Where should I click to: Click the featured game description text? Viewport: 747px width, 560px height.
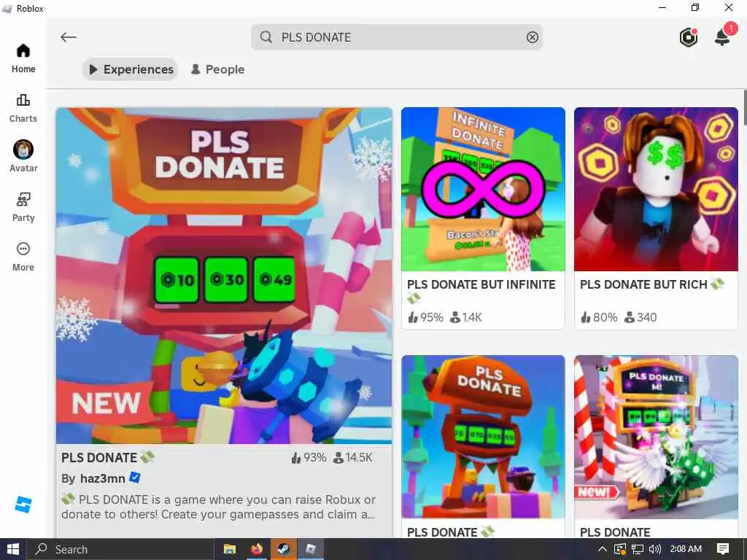click(219, 507)
